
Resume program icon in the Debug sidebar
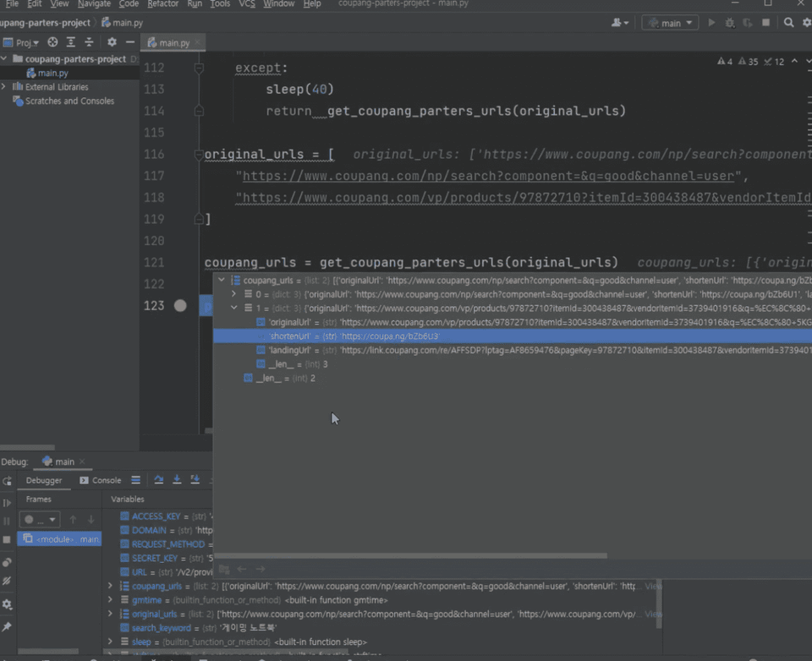coord(7,503)
